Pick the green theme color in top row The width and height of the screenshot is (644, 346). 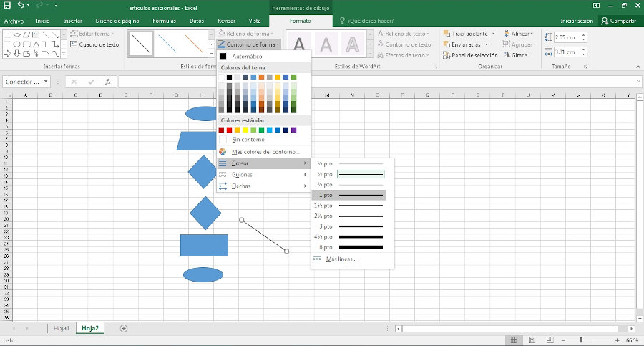pos(293,77)
